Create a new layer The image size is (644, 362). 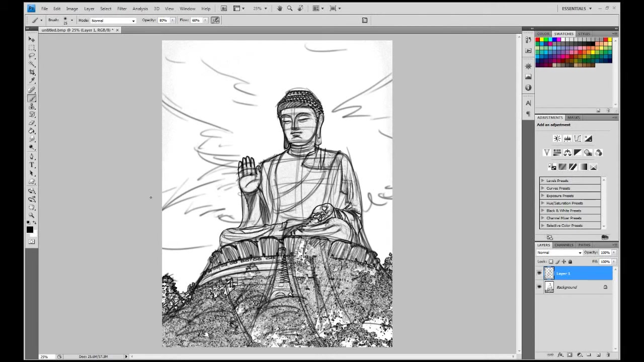tap(598, 355)
